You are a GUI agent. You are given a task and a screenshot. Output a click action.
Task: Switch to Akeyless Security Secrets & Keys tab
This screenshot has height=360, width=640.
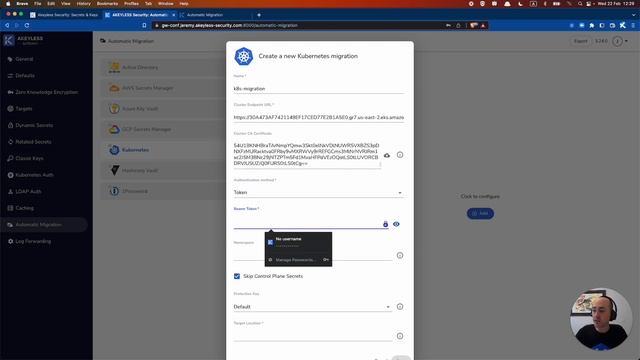64,15
